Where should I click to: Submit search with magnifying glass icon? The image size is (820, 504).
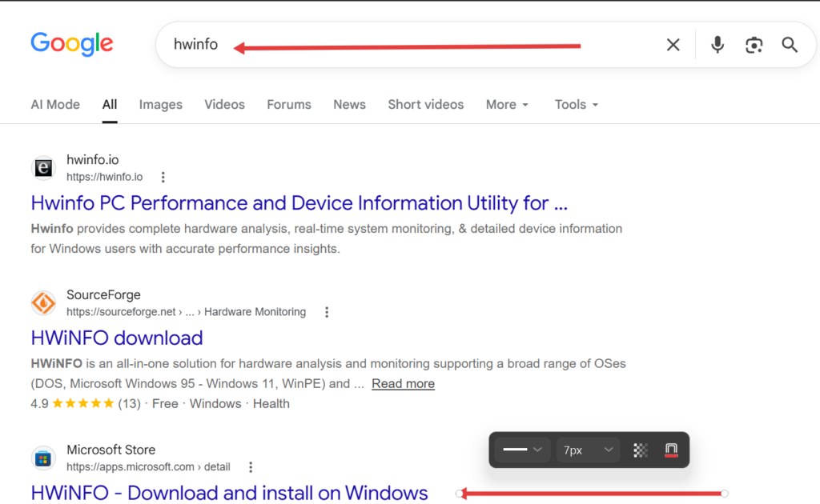click(790, 45)
